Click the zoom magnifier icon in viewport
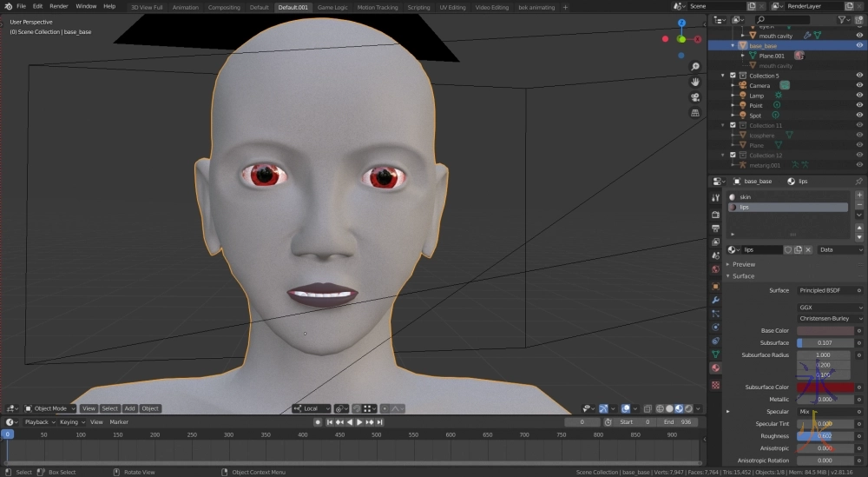Viewport: 868px width, 477px height. [x=695, y=67]
